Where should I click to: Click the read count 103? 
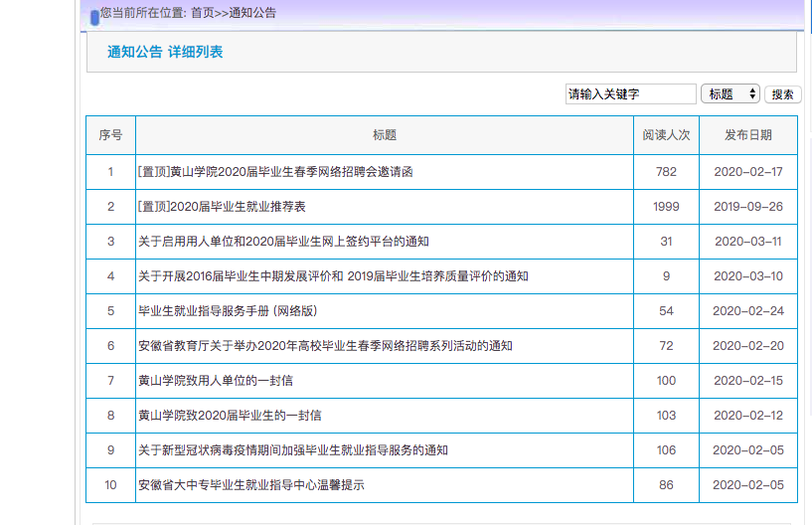click(667, 415)
